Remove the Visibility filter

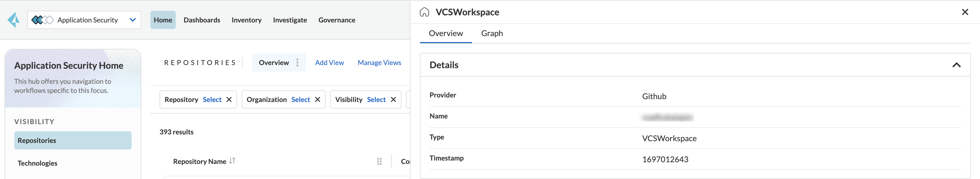pyautogui.click(x=393, y=99)
